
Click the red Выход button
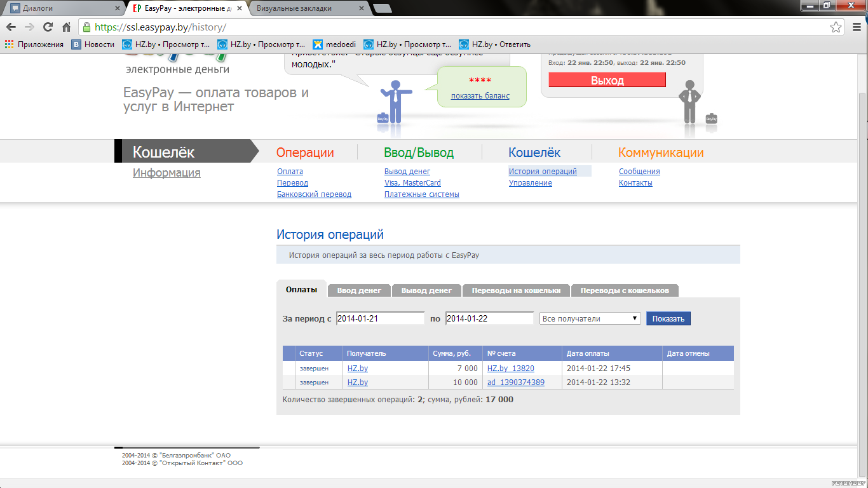[607, 80]
